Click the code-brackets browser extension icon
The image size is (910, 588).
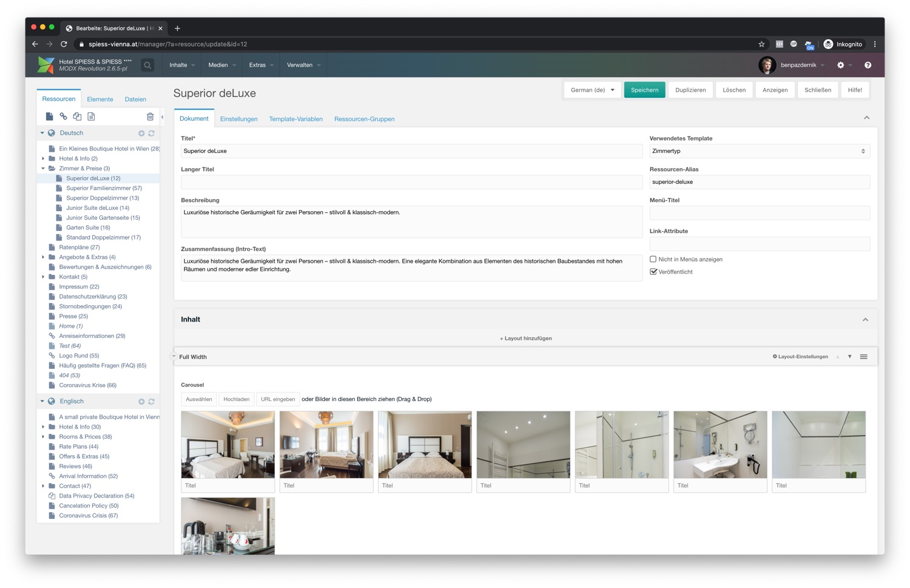click(780, 44)
